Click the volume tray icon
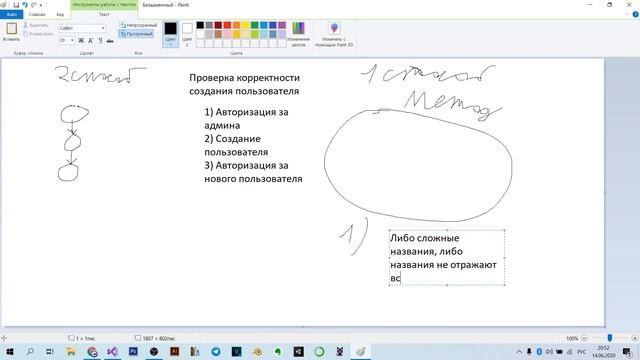640x360 pixels. [549, 351]
